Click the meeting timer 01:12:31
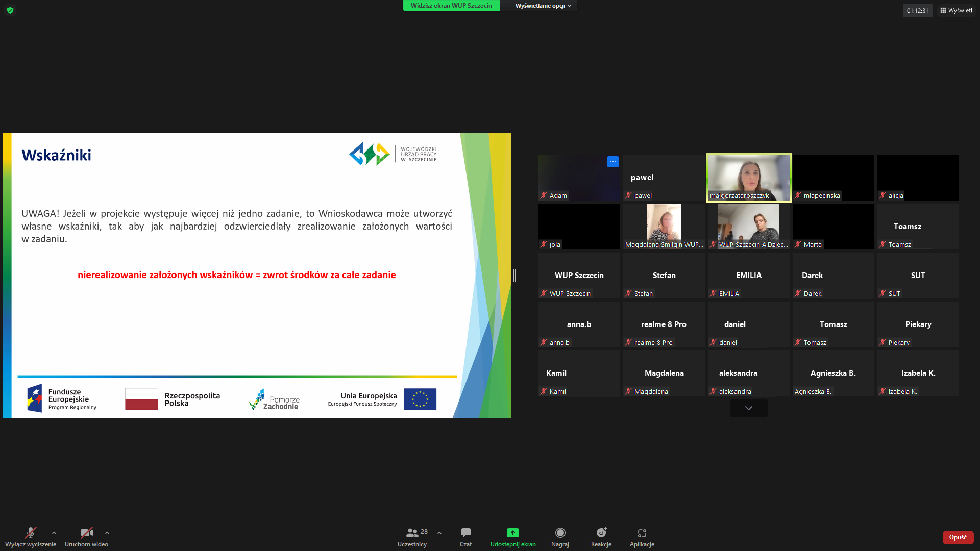The width and height of the screenshot is (980, 551). pos(918,11)
